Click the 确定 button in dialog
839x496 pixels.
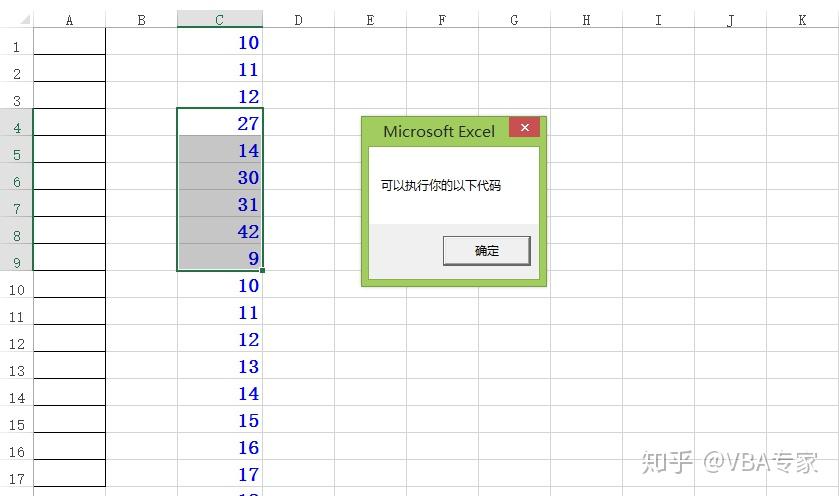point(486,251)
